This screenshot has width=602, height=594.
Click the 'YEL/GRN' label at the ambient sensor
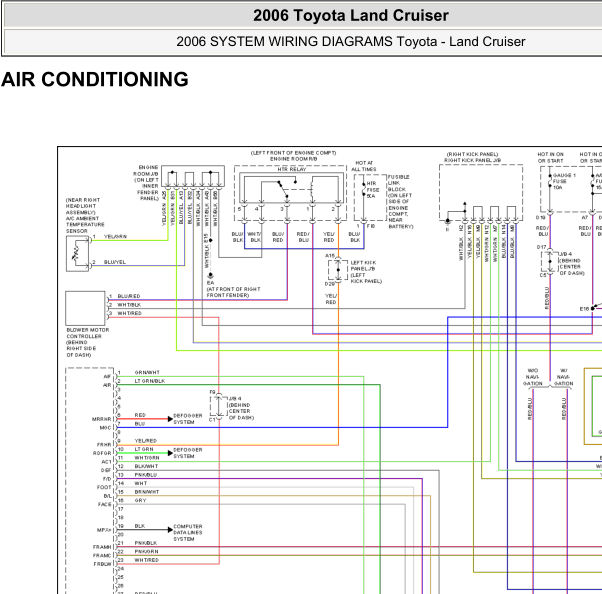[x=115, y=237]
